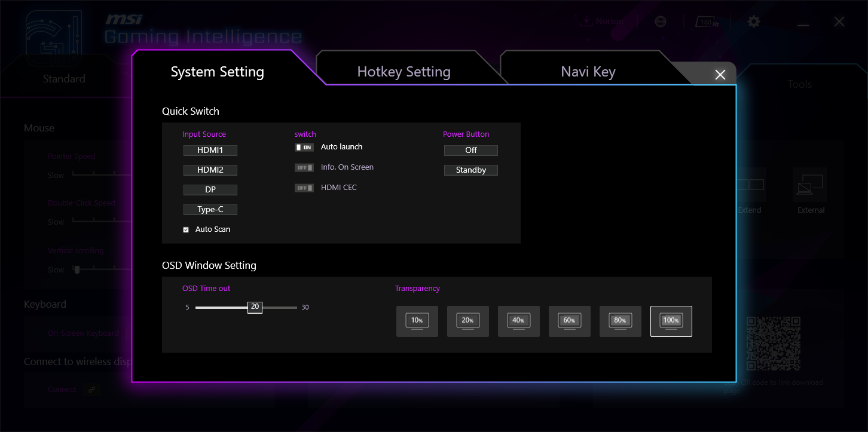Click the OSD Time out slider handle
The image size is (868, 432).
tap(255, 307)
